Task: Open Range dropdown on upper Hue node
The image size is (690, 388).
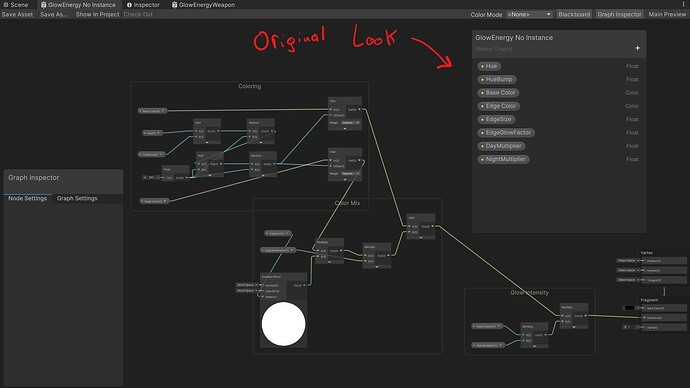Action: click(x=350, y=123)
